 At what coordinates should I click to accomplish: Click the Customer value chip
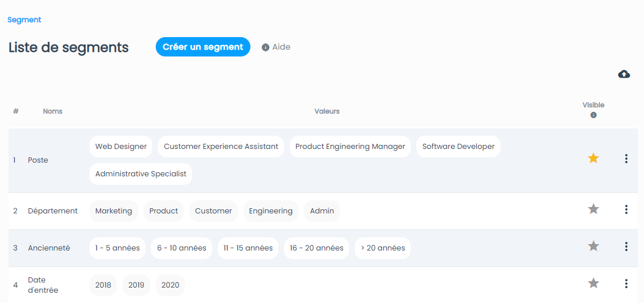[213, 211]
